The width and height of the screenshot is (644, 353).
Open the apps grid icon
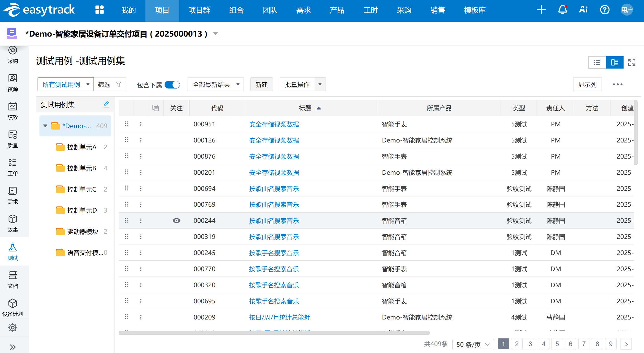99,10
